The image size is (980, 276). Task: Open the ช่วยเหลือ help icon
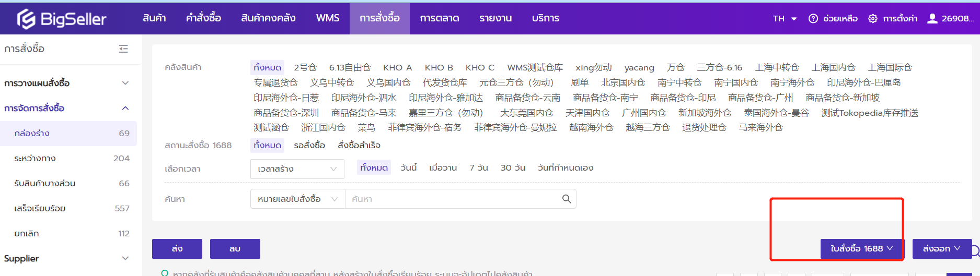pyautogui.click(x=813, y=19)
